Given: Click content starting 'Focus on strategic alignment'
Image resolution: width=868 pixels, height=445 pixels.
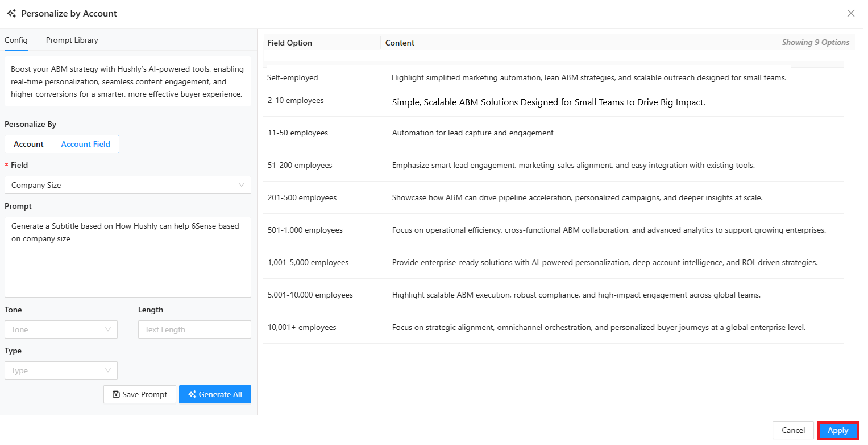Looking at the screenshot, I should (x=599, y=327).
